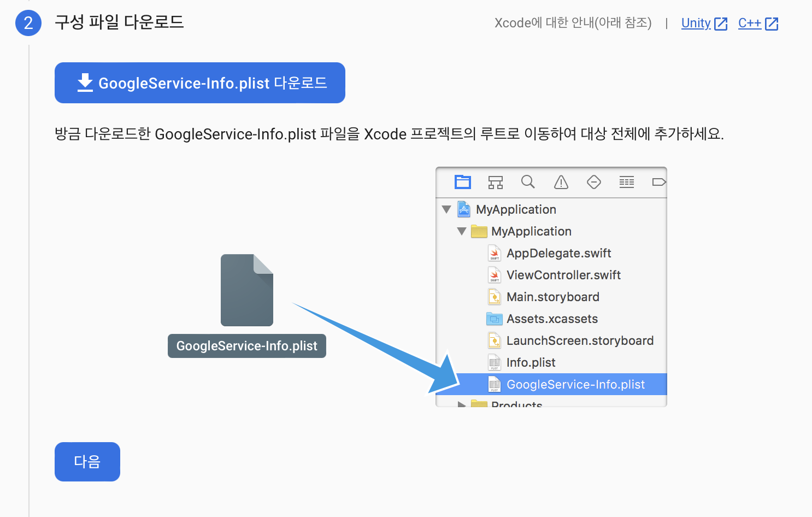Select the Find navigator magnifier icon
The width and height of the screenshot is (812, 517).
(x=528, y=181)
